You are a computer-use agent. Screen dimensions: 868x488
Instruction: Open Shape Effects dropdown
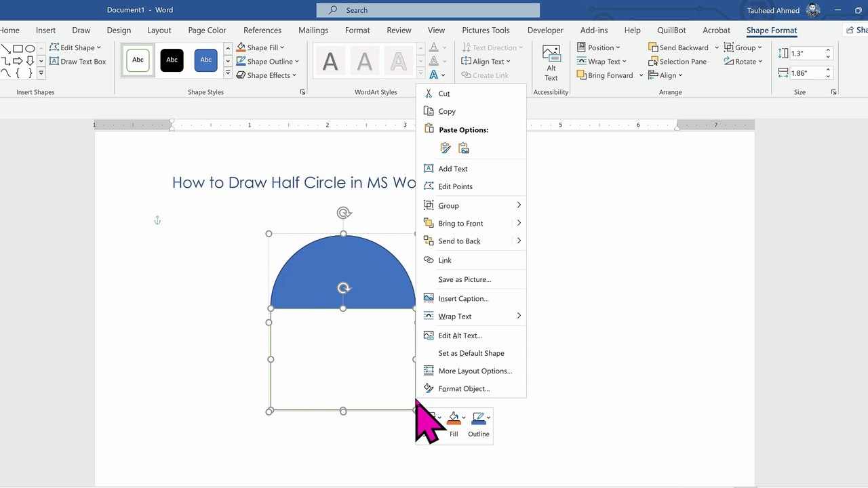click(x=266, y=75)
